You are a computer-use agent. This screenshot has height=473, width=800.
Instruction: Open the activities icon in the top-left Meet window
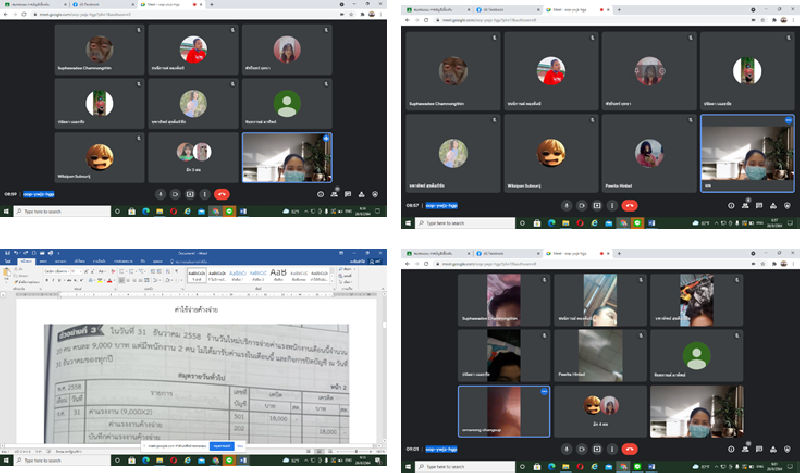click(362, 193)
